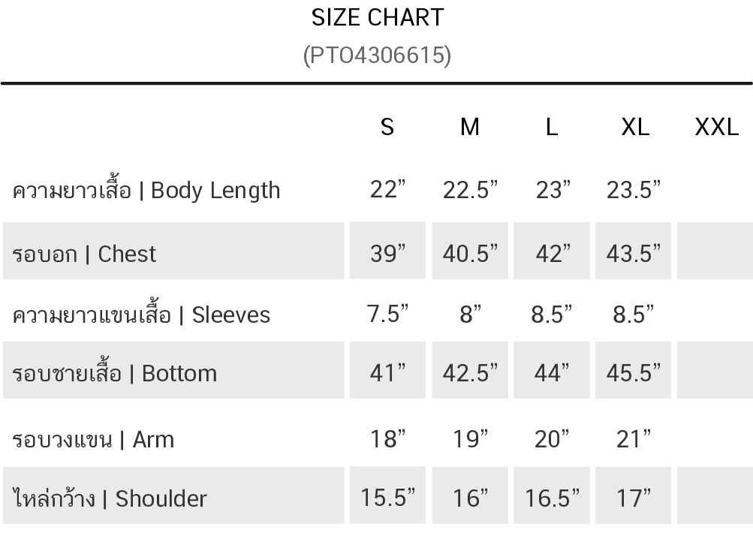The height and width of the screenshot is (560, 753).
Task: Click the 39” Chest value for size S
Action: pos(387,254)
